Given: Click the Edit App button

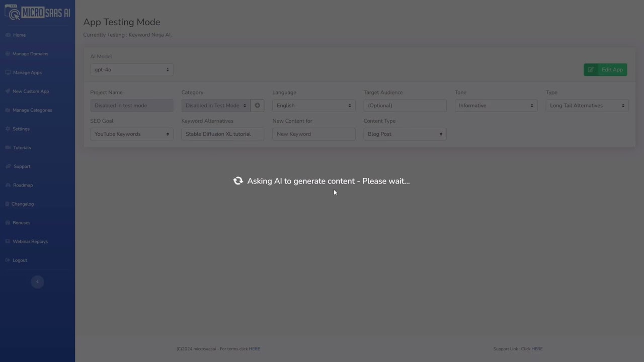Looking at the screenshot, I should (605, 70).
